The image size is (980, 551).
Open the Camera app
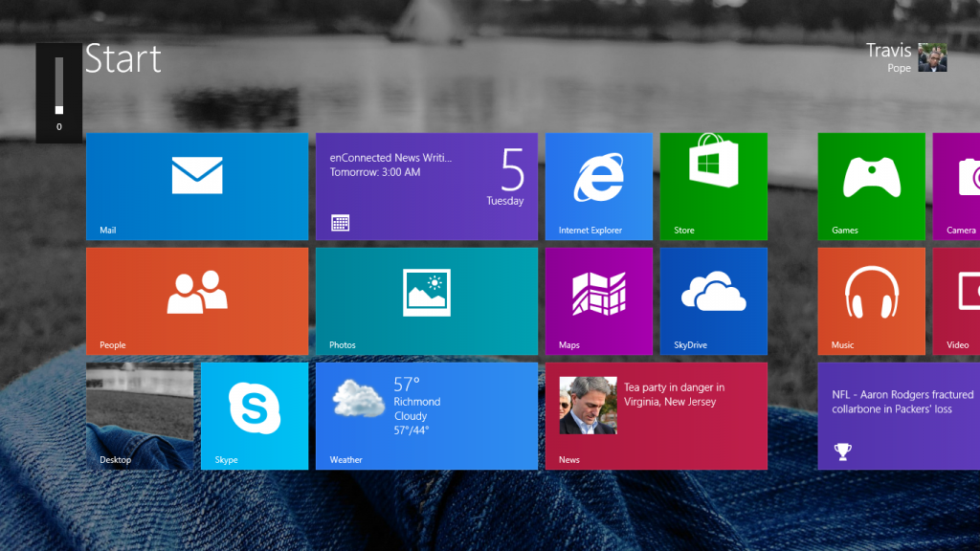[962, 187]
